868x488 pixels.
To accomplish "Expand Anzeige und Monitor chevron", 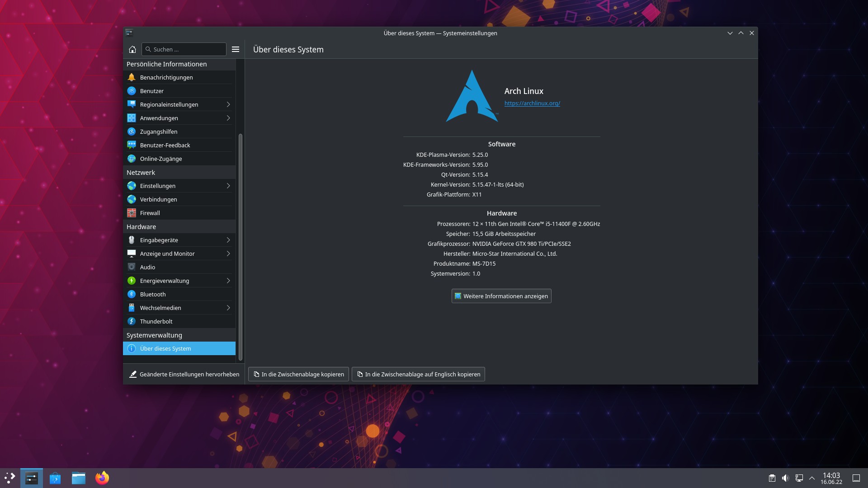I will tap(228, 253).
